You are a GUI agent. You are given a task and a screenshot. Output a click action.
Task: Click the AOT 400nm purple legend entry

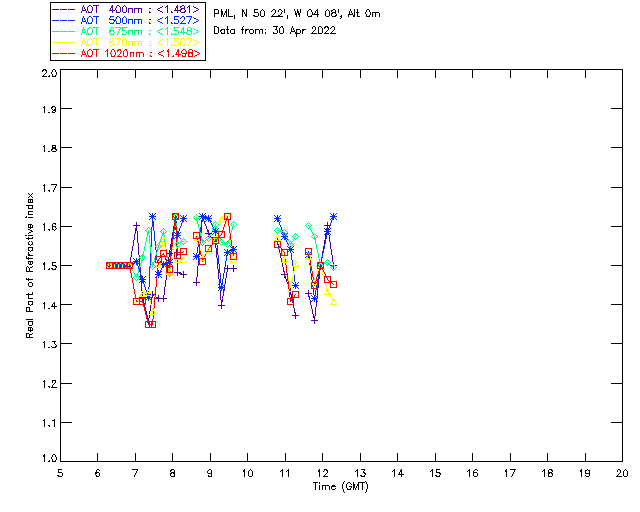127,9
